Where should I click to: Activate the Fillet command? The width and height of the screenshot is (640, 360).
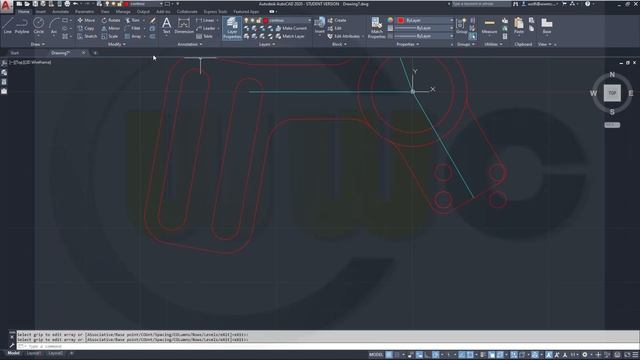coord(133,28)
